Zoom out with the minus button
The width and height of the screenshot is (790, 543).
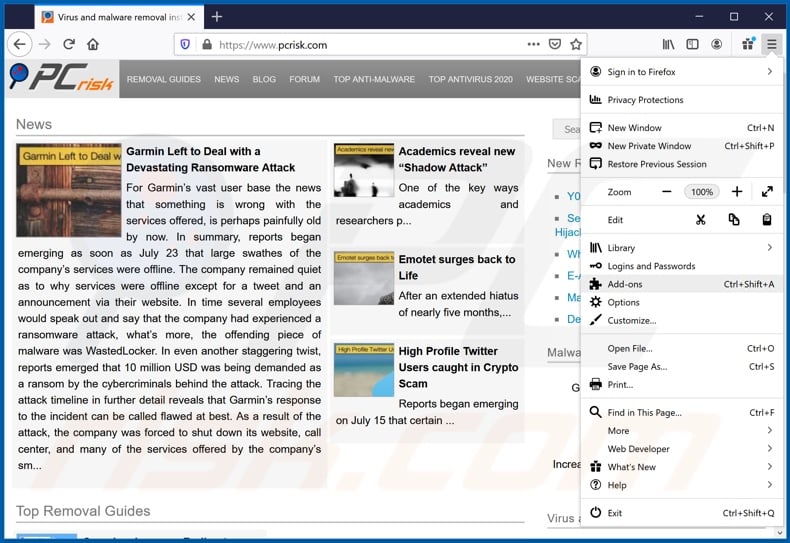pyautogui.click(x=666, y=192)
